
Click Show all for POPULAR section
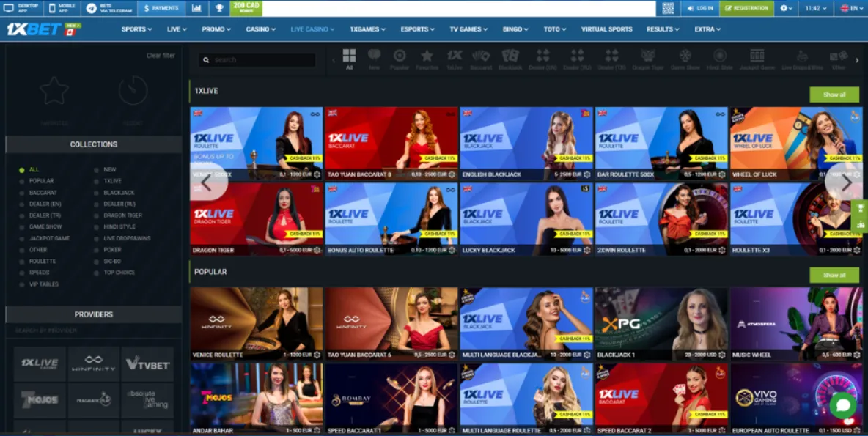click(834, 275)
